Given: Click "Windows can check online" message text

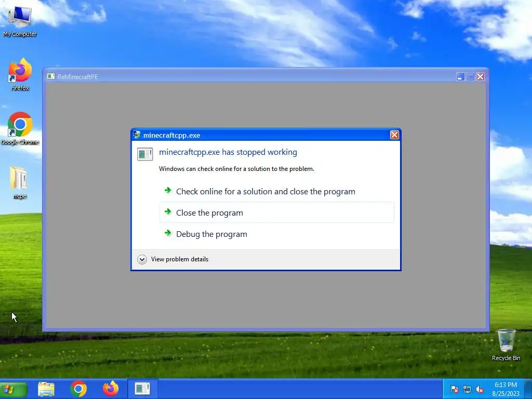Looking at the screenshot, I should point(236,169).
